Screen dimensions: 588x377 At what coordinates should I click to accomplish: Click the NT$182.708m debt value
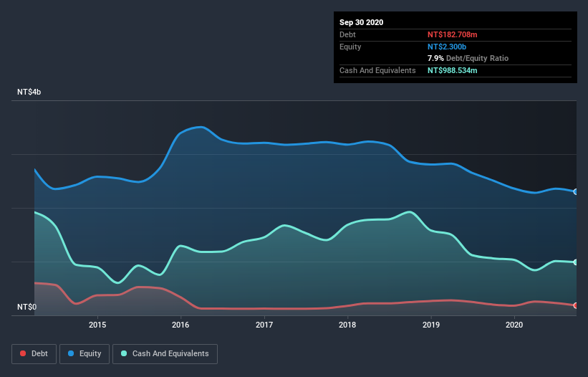[x=452, y=34]
